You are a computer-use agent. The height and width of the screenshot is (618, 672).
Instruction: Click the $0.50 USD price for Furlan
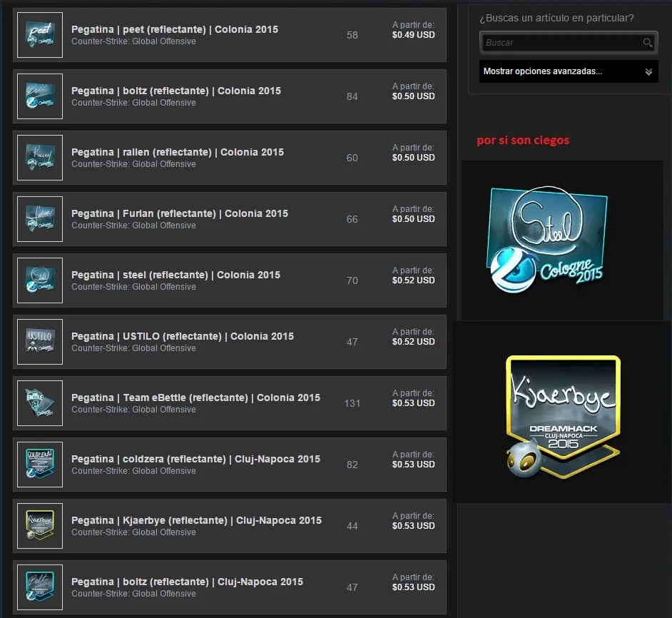coord(413,218)
